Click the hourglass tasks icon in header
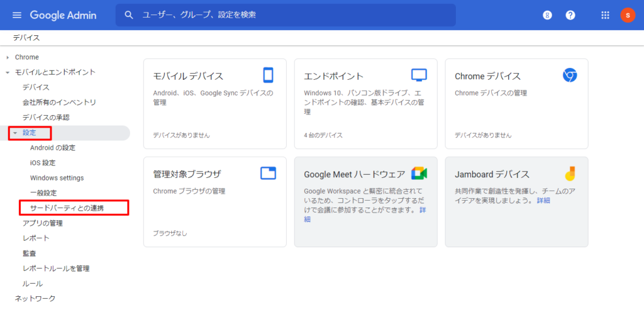Screen dimensions: 644x310 click(547, 15)
